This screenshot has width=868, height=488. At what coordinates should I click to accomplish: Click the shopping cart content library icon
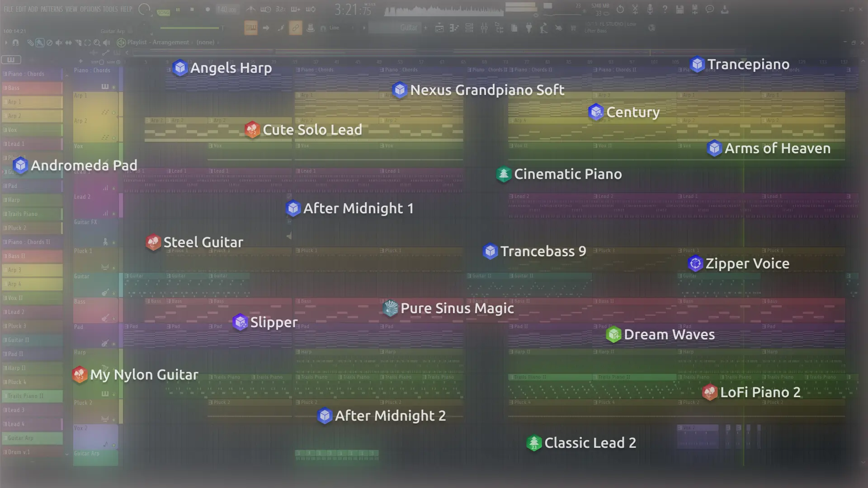(x=573, y=28)
